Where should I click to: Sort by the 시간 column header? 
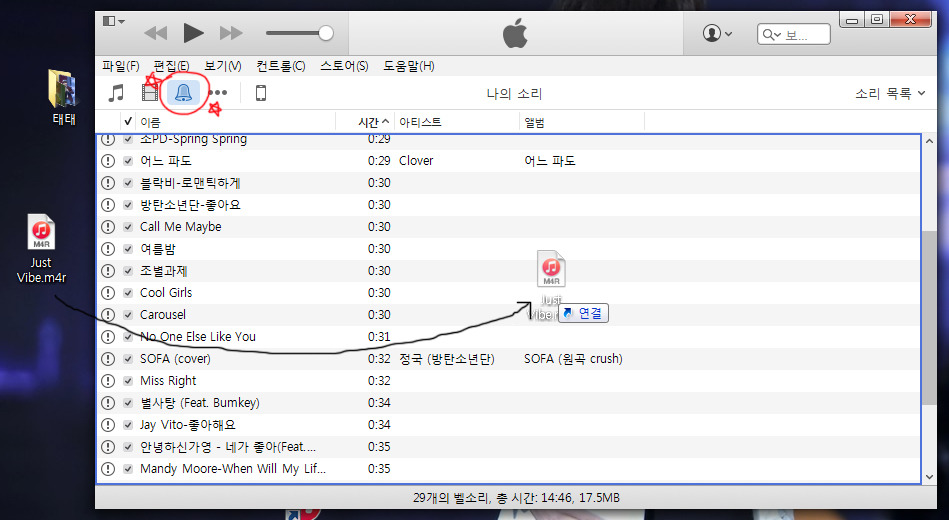click(373, 122)
